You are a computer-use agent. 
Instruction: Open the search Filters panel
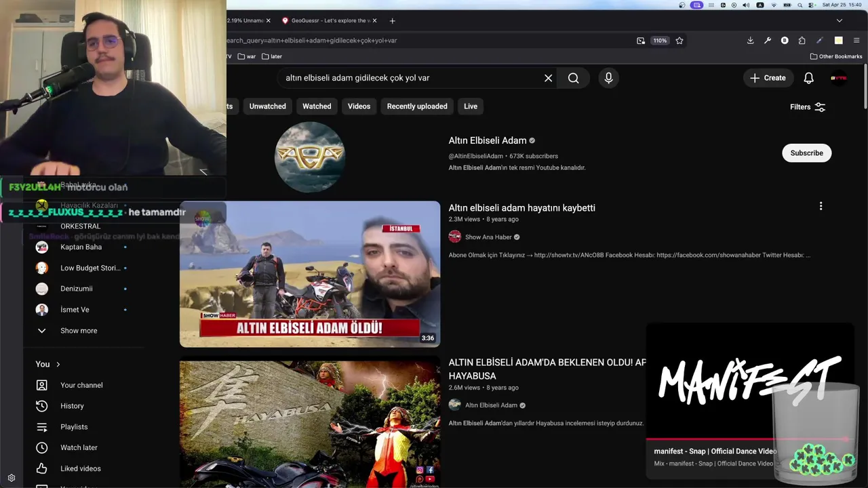point(808,106)
